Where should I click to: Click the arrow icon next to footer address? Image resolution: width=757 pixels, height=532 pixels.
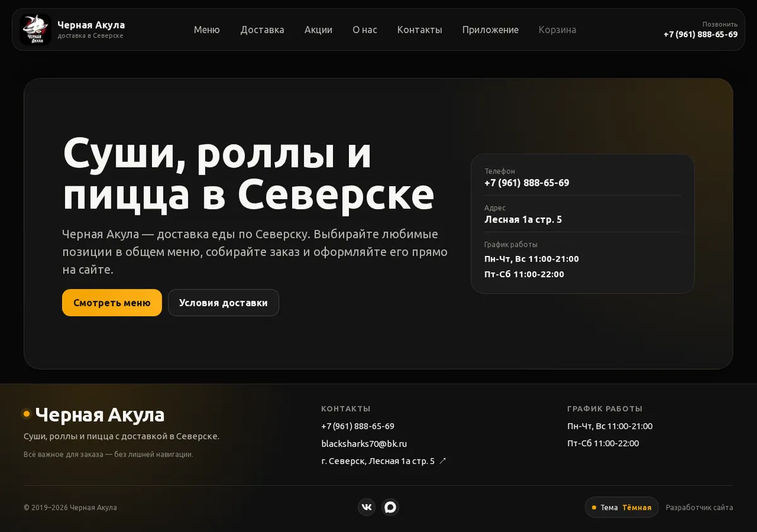tap(443, 461)
